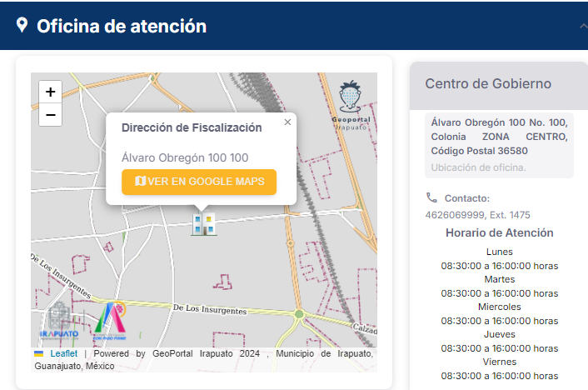Click the phone number 4626069999, Ext. 1475
This screenshot has height=390, width=588.
click(x=477, y=215)
